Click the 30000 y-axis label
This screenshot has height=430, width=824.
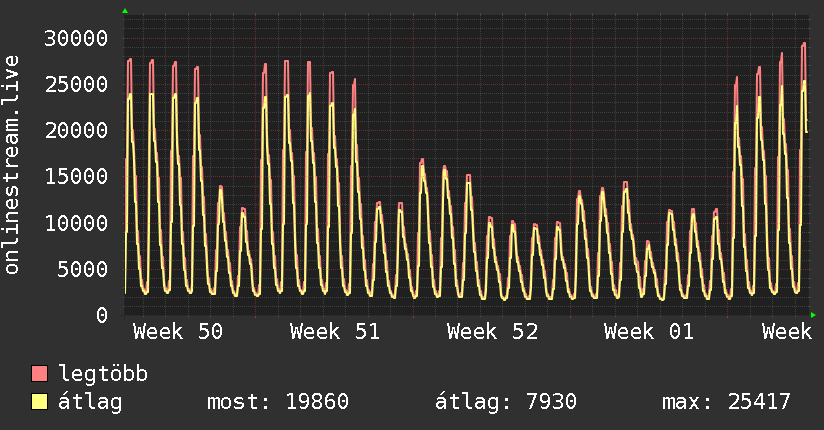click(77, 39)
